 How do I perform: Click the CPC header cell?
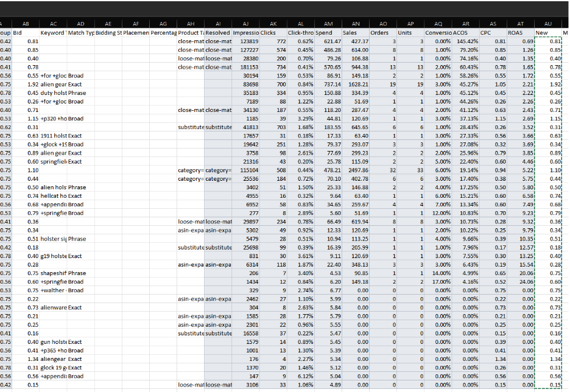click(493, 33)
